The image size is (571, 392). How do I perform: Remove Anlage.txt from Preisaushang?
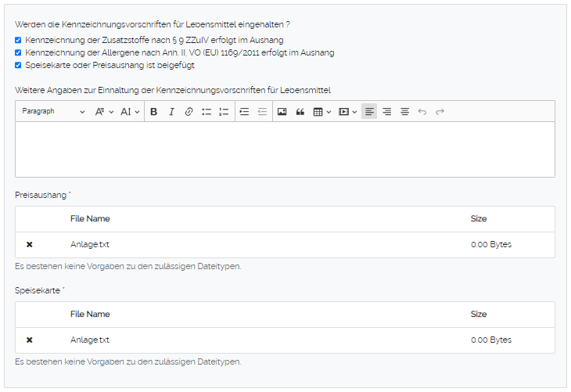(30, 245)
